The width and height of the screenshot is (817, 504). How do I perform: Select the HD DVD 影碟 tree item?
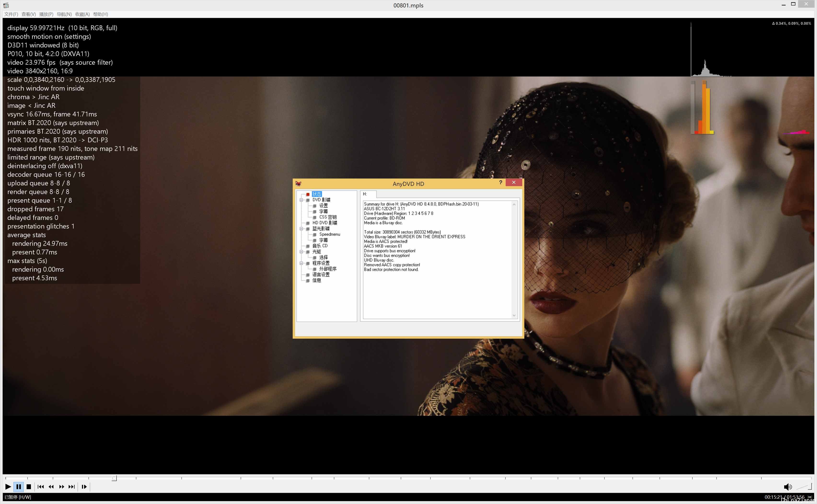[324, 223]
